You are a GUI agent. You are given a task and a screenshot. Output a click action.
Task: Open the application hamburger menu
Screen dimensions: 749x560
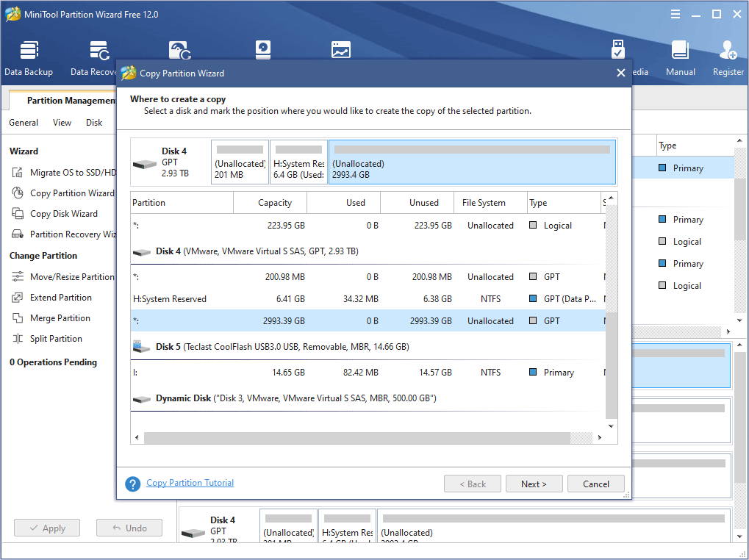tap(674, 13)
